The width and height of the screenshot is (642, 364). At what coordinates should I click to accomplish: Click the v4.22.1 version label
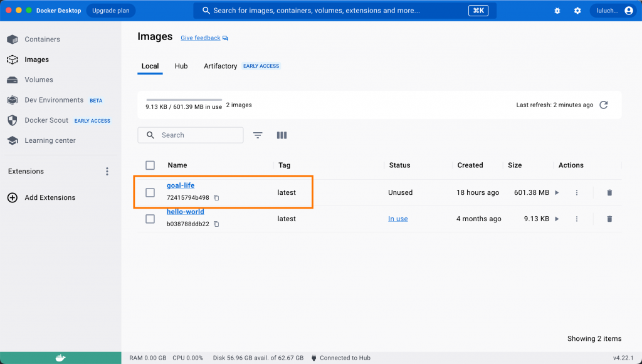[x=623, y=358]
